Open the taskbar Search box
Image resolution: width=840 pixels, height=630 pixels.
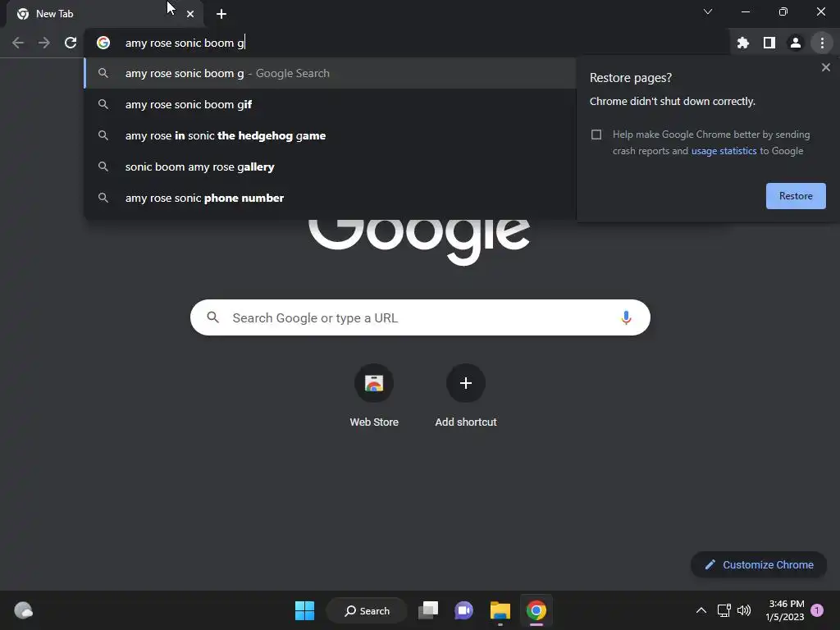point(367,610)
